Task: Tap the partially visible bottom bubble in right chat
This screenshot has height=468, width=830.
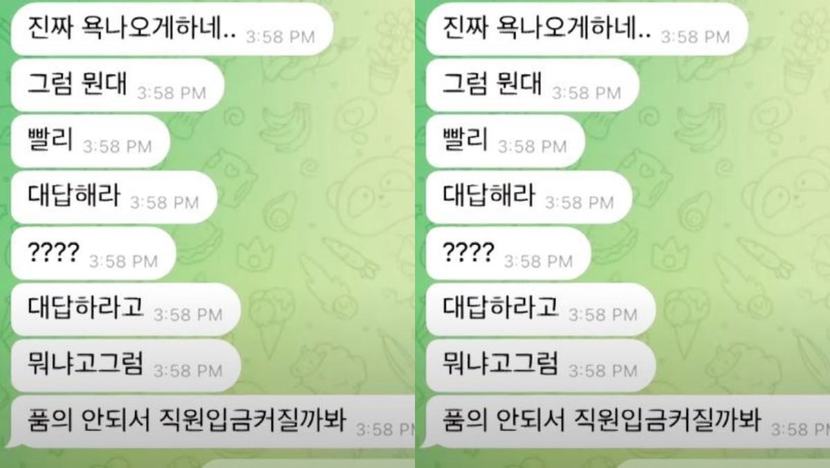Action: 722,464
